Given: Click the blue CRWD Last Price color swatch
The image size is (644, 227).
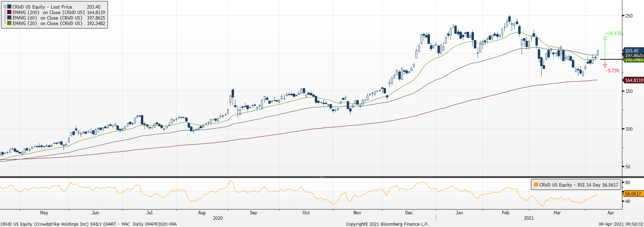Looking at the screenshot, I should coord(10,7).
